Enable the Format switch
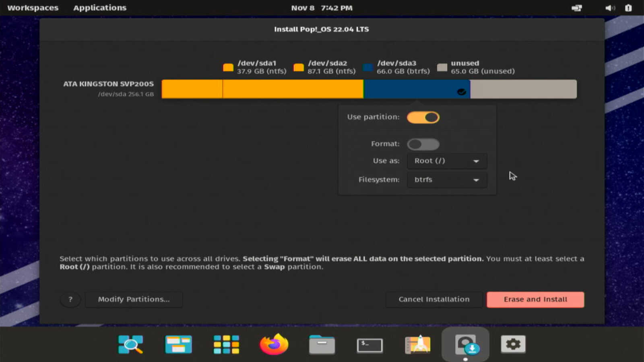Viewport: 644px width, 362px height. (x=423, y=144)
